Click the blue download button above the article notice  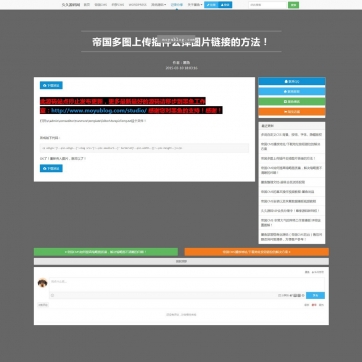coord(51,85)
